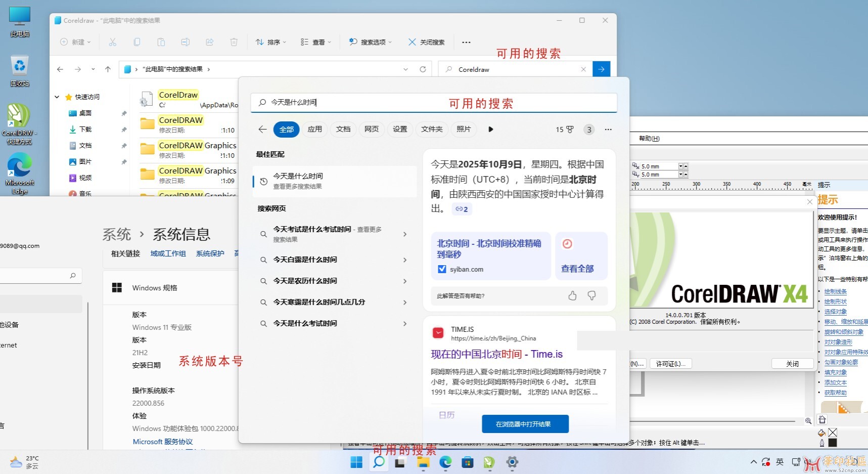868x474 pixels.
Task: Open the 排序 sort dropdown
Action: click(x=270, y=42)
